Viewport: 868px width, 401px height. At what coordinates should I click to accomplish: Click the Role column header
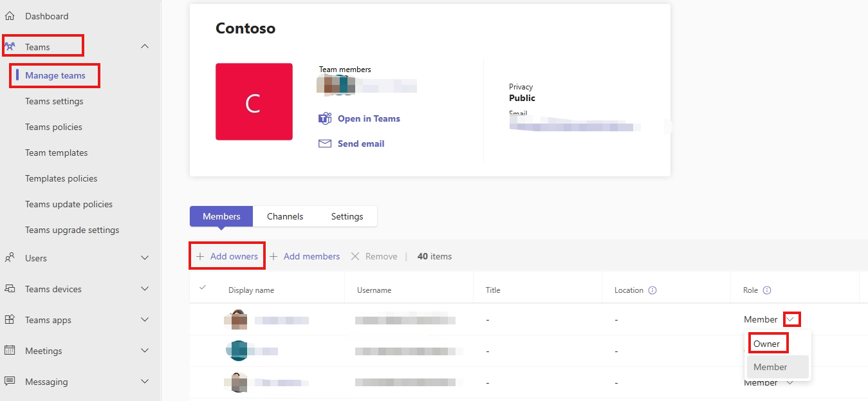click(x=751, y=290)
